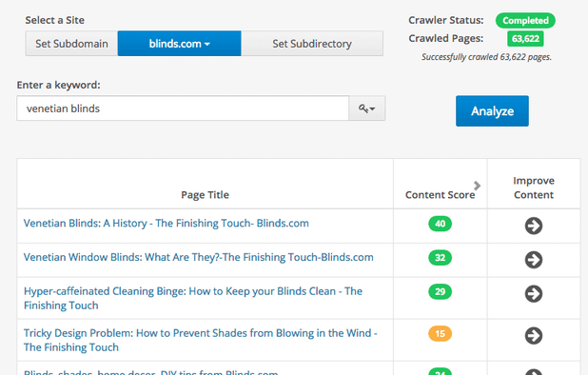Click the Content Score column header text
The height and width of the screenshot is (375, 588).
click(x=440, y=194)
